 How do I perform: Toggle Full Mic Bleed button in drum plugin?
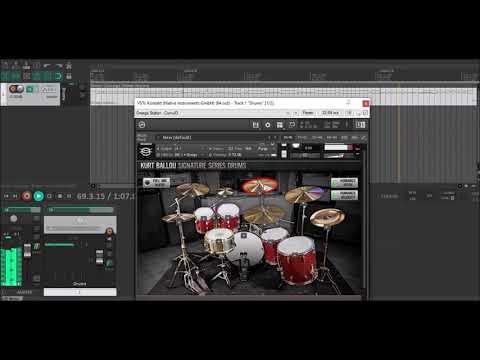(157, 182)
